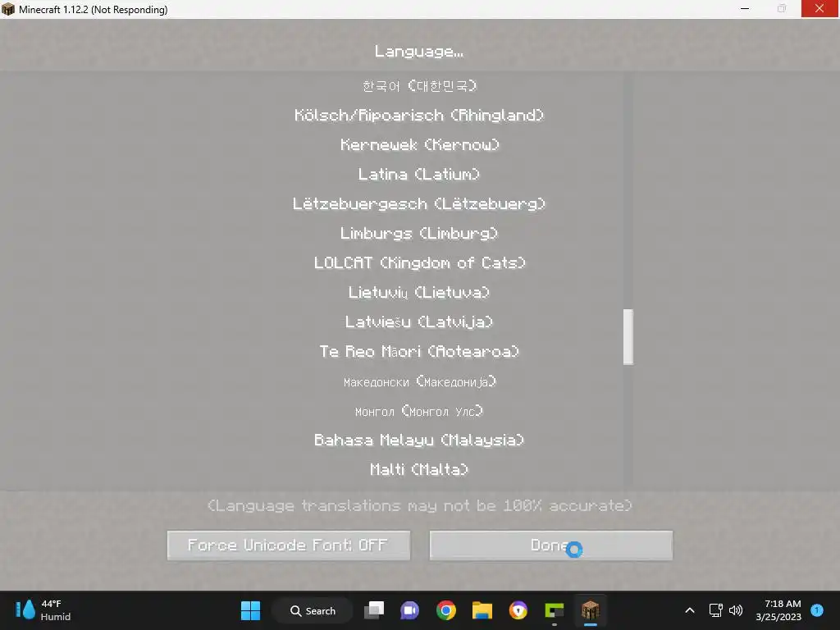Minimize the Minecraft window

(745, 9)
